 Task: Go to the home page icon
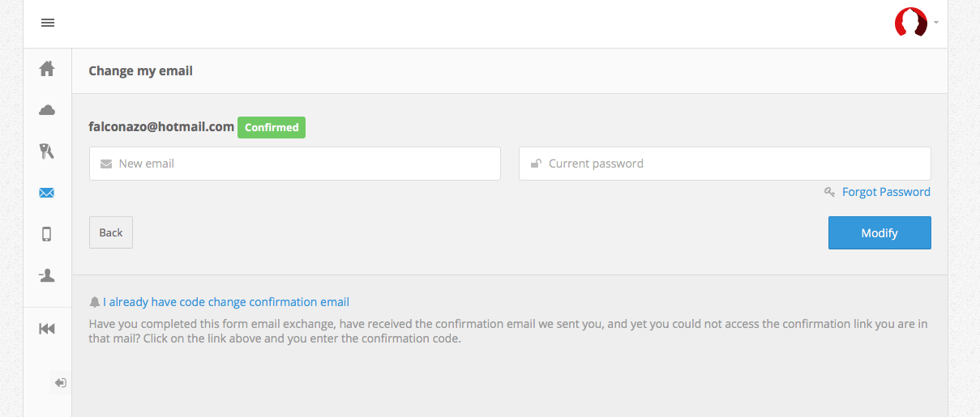tap(47, 69)
